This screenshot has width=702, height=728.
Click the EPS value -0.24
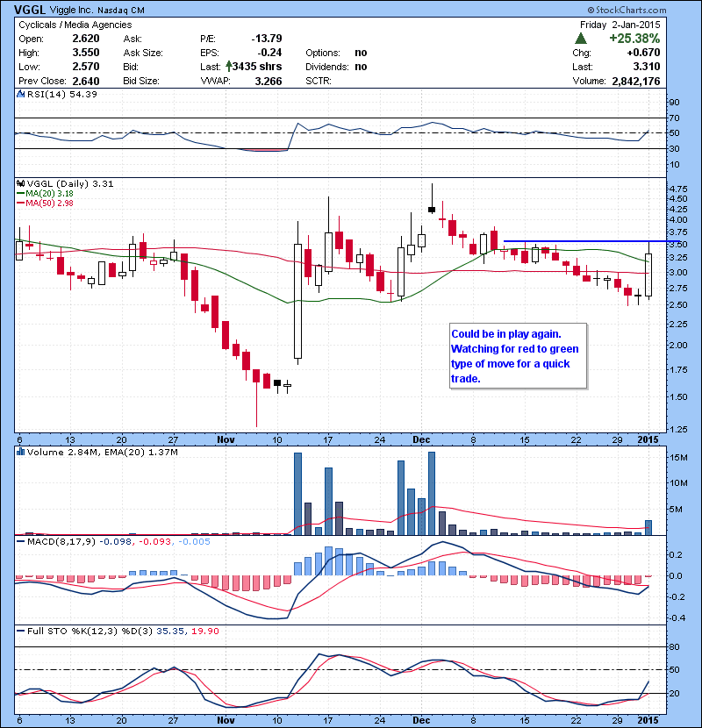(x=269, y=53)
